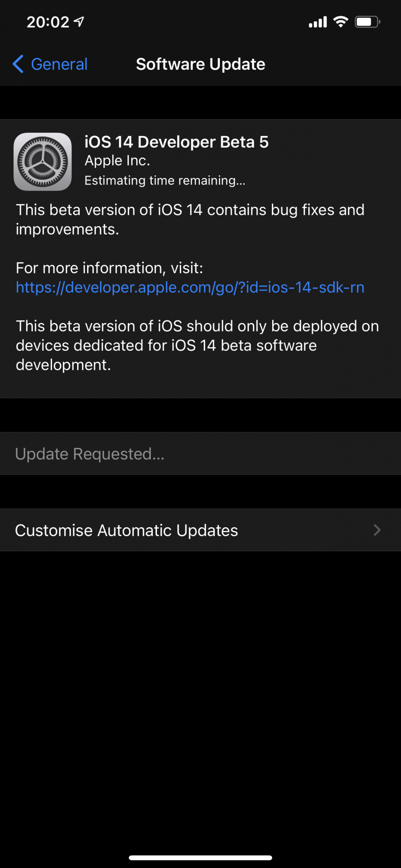Tap the cellular signal bars icon

point(318,22)
